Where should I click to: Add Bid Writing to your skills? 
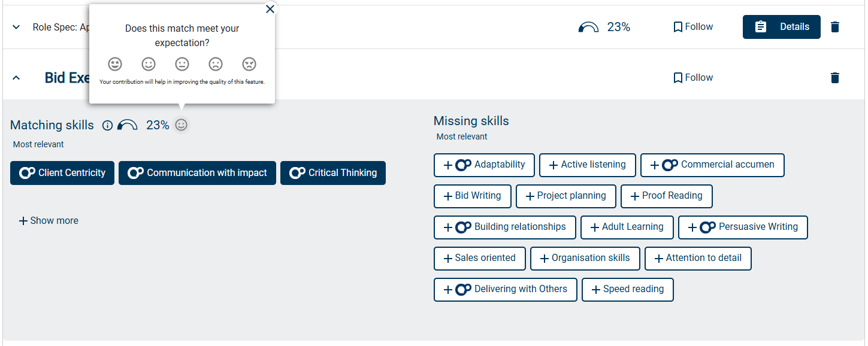(472, 196)
